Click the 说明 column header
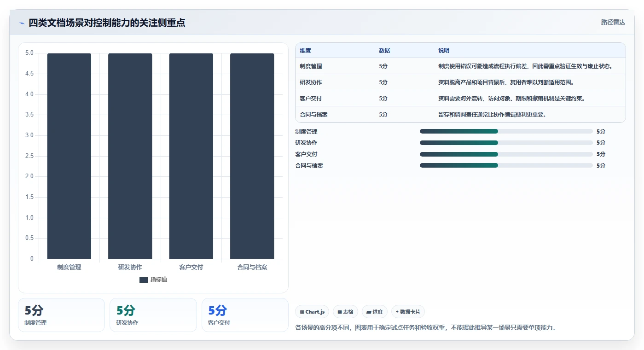Screen dimensions: 644x350 point(444,51)
